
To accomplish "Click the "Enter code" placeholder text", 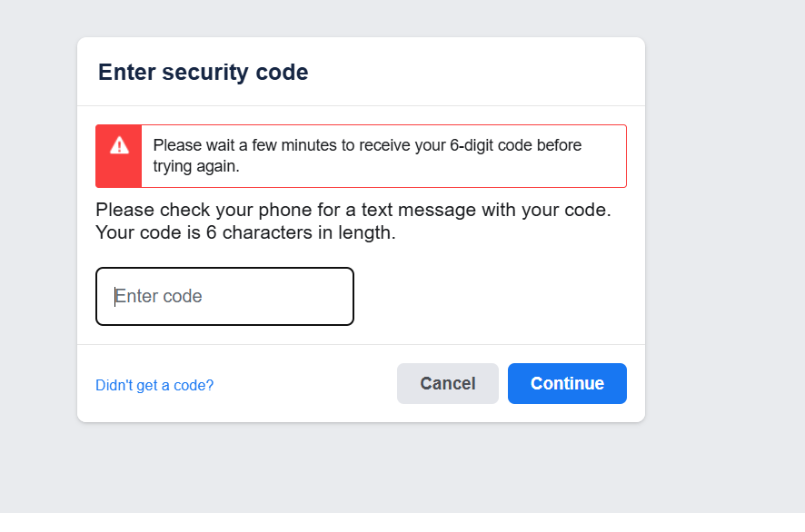I will click(x=159, y=296).
